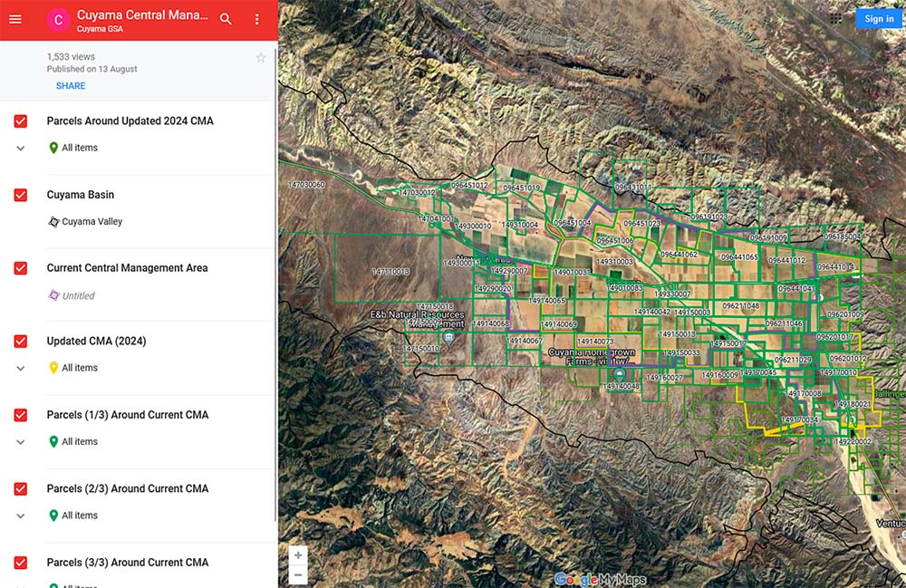The width and height of the screenshot is (906, 588).
Task: Click the Google apps grid icon
Action: (835, 18)
